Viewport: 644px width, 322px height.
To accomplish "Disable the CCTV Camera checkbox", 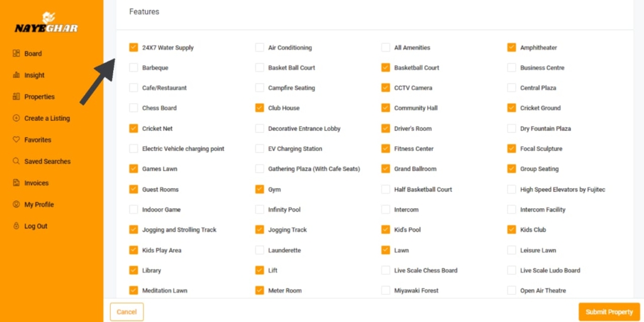I will click(386, 87).
